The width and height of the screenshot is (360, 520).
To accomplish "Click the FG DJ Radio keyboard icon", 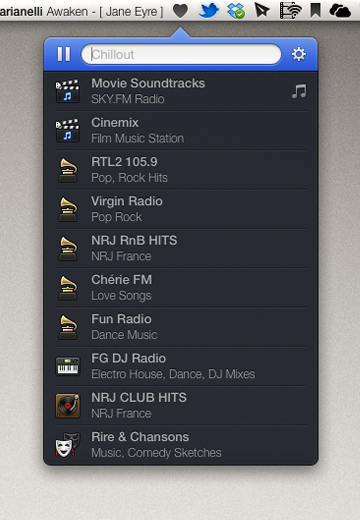I will [68, 366].
